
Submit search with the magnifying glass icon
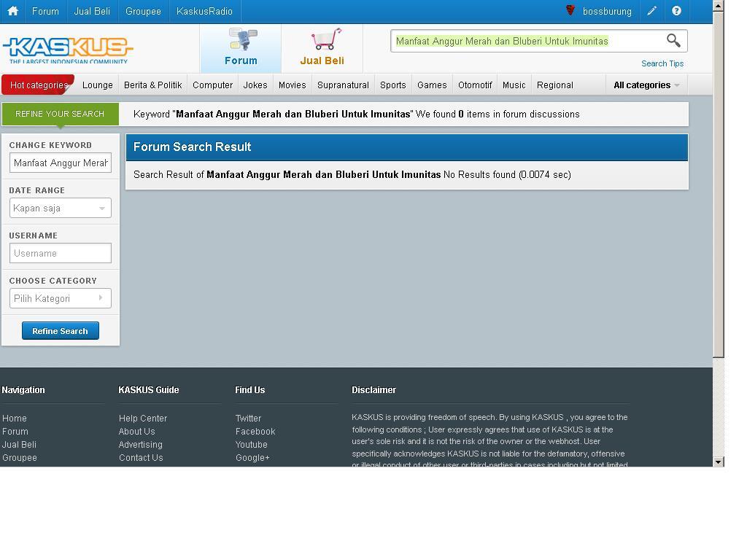click(673, 41)
